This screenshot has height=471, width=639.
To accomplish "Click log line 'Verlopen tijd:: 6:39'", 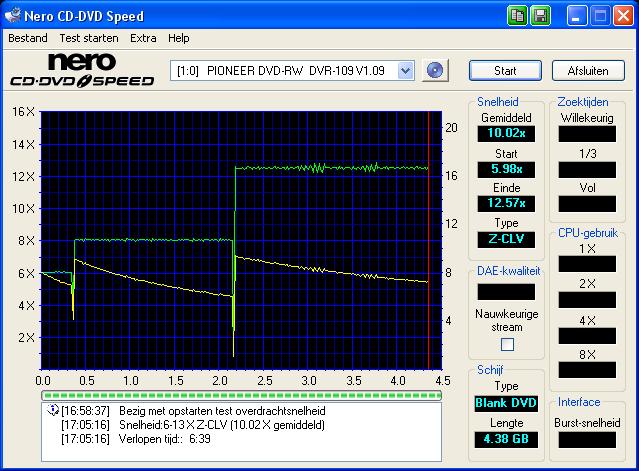I will tap(136, 439).
